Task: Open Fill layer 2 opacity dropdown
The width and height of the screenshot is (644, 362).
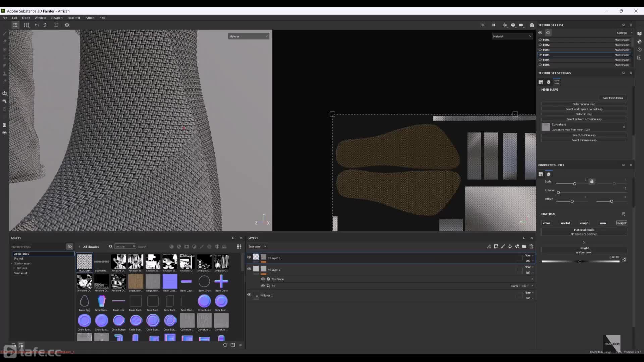Action: coord(530,273)
